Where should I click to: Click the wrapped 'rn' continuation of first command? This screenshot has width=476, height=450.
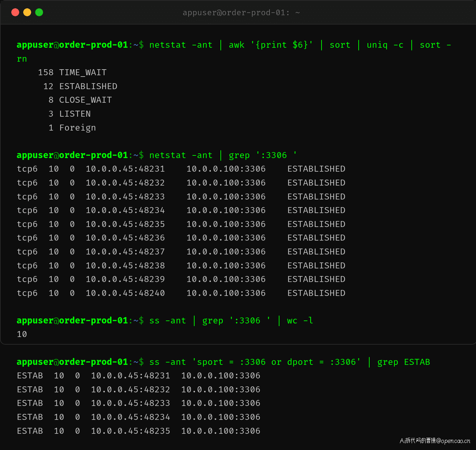click(x=22, y=59)
